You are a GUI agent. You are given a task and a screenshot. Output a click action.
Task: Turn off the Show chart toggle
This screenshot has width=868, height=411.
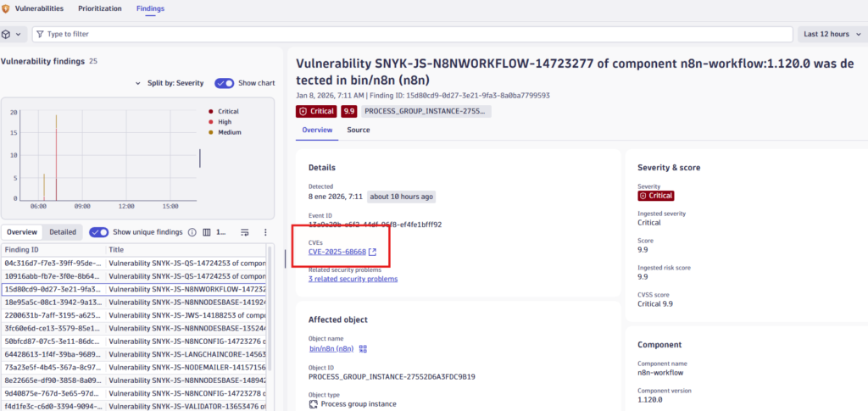tap(224, 83)
